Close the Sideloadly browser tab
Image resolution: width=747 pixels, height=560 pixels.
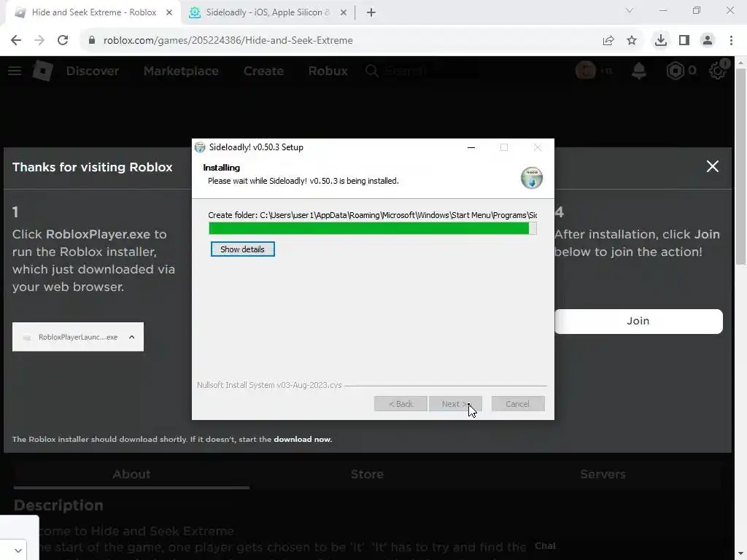click(x=343, y=12)
